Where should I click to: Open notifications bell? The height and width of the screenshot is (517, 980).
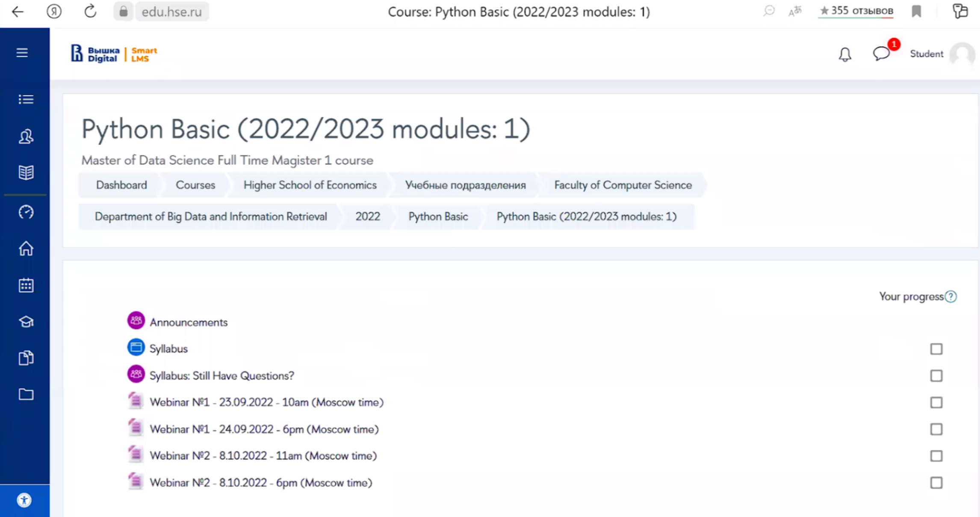845,54
